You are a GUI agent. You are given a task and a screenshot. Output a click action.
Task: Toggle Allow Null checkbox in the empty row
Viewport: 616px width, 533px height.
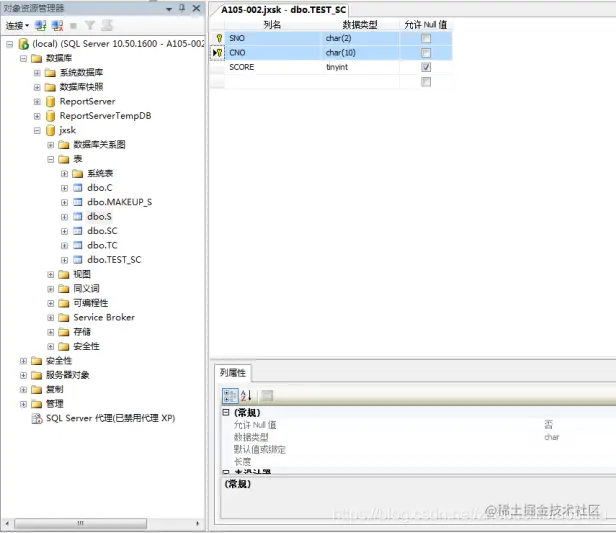coord(425,82)
